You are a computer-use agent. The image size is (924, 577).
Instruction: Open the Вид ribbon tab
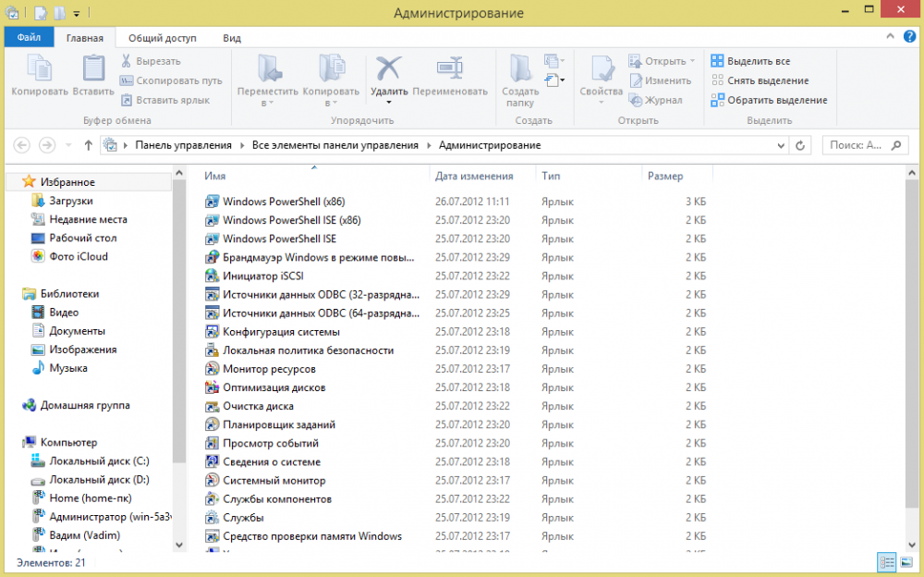[x=232, y=38]
